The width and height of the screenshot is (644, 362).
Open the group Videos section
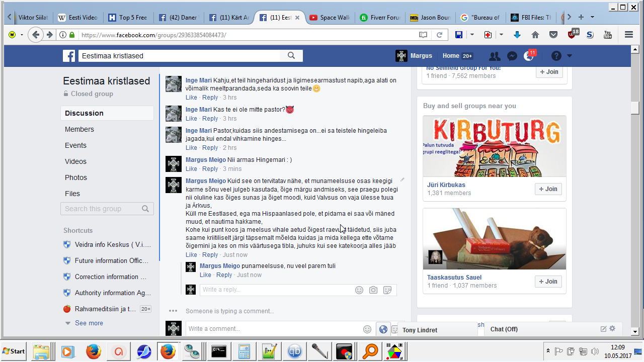tap(75, 161)
